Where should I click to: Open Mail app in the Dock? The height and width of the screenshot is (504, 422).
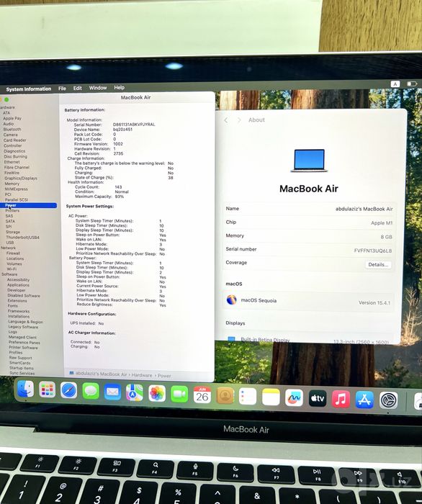[112, 392]
